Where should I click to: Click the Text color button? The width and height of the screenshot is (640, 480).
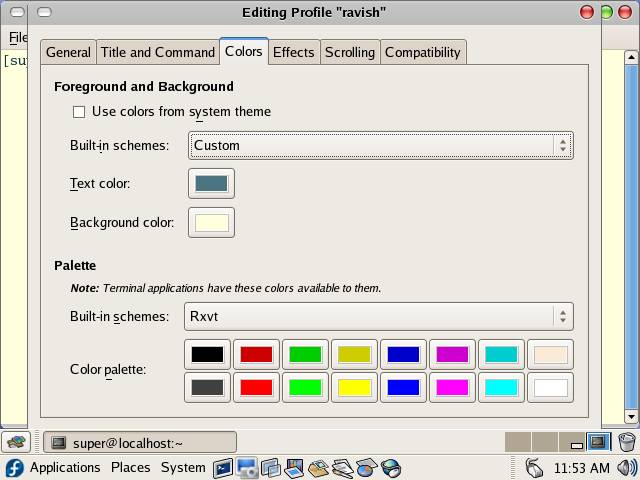[211, 184]
